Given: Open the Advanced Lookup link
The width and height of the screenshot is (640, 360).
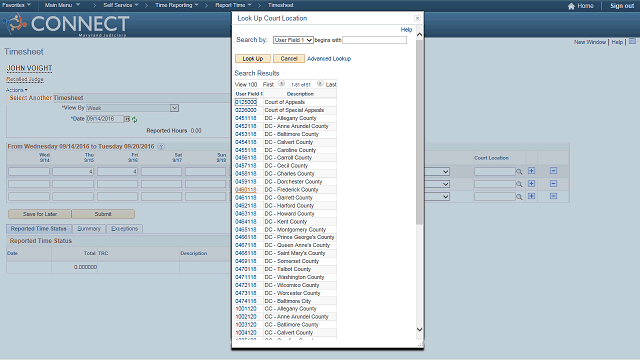Looking at the screenshot, I should (x=329, y=59).
